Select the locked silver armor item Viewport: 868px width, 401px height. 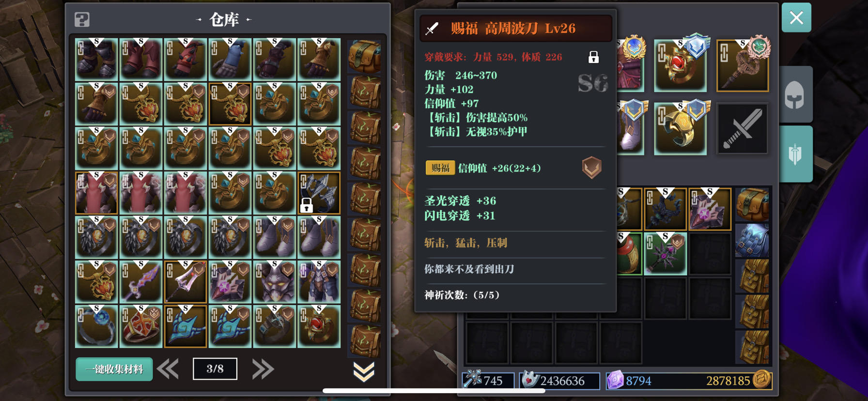(x=319, y=193)
